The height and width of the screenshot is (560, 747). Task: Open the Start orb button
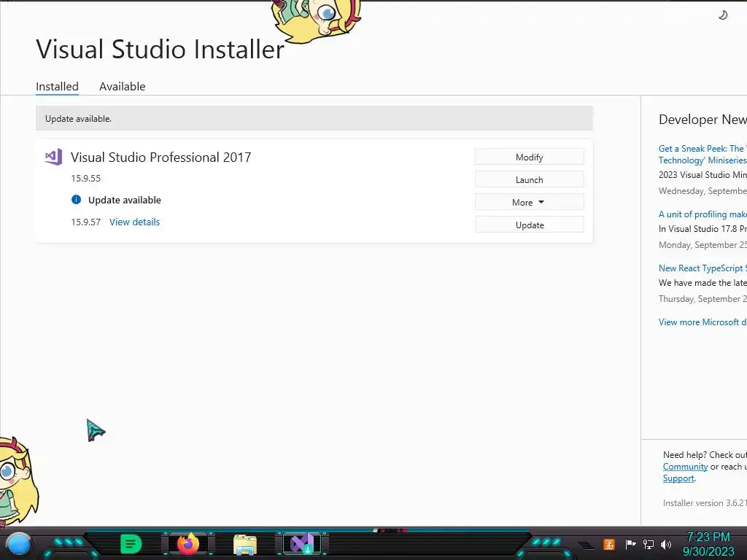tap(18, 544)
